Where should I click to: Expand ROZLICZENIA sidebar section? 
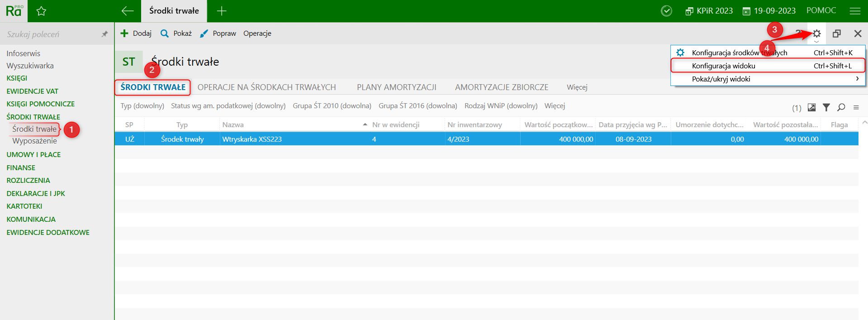coord(28,180)
